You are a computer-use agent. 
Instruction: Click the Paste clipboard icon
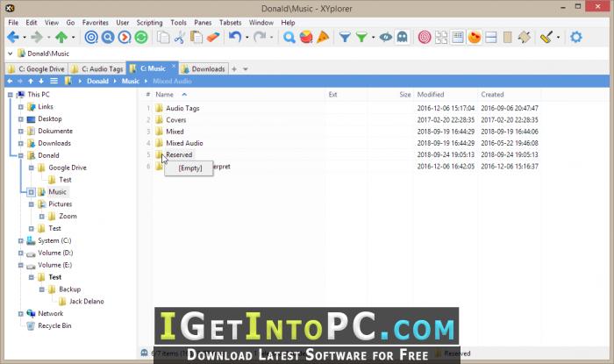pyautogui.click(x=196, y=37)
